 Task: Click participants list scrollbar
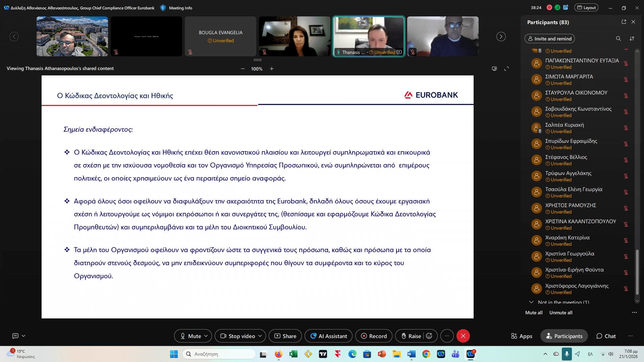tap(637, 271)
